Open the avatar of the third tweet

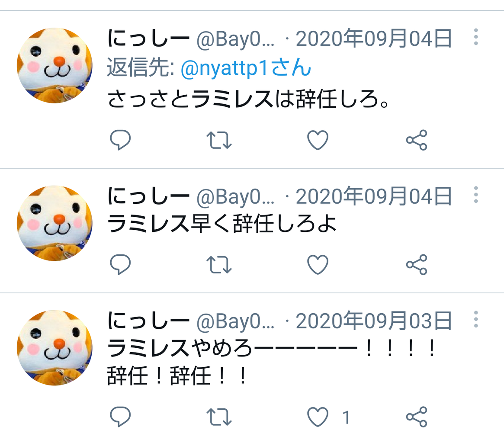coord(55,347)
